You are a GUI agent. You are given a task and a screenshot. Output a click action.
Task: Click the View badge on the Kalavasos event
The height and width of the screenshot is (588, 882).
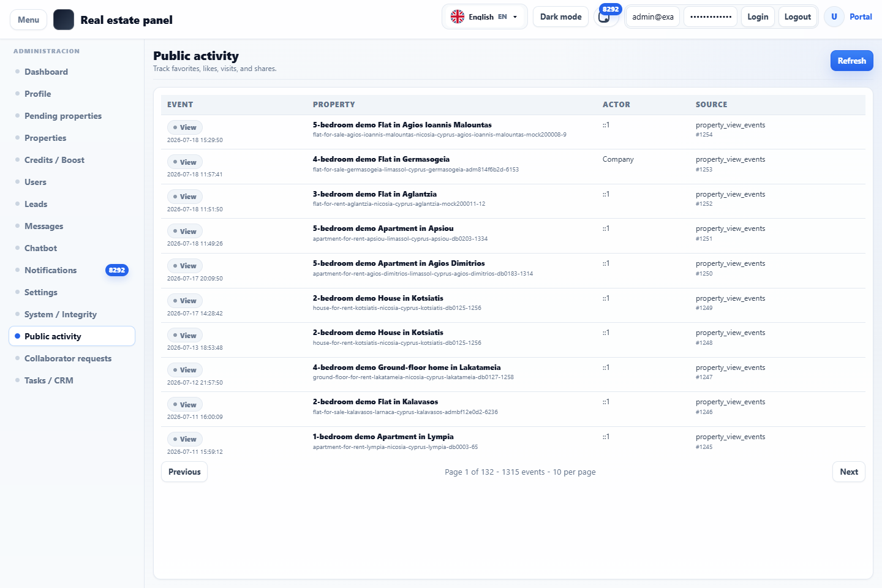tap(185, 405)
